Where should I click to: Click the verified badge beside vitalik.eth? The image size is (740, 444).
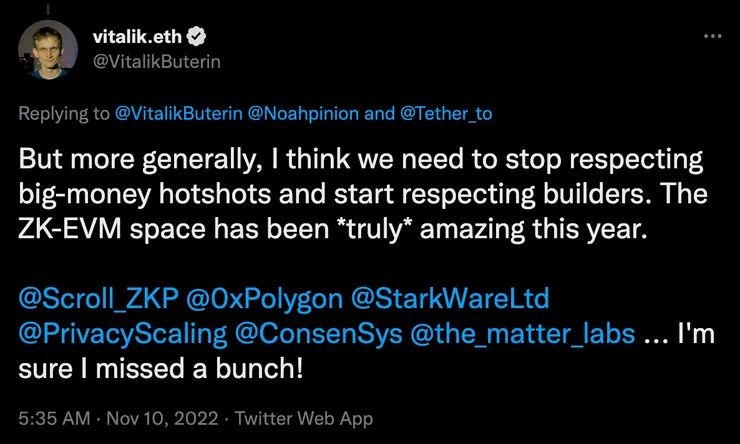coord(200,38)
